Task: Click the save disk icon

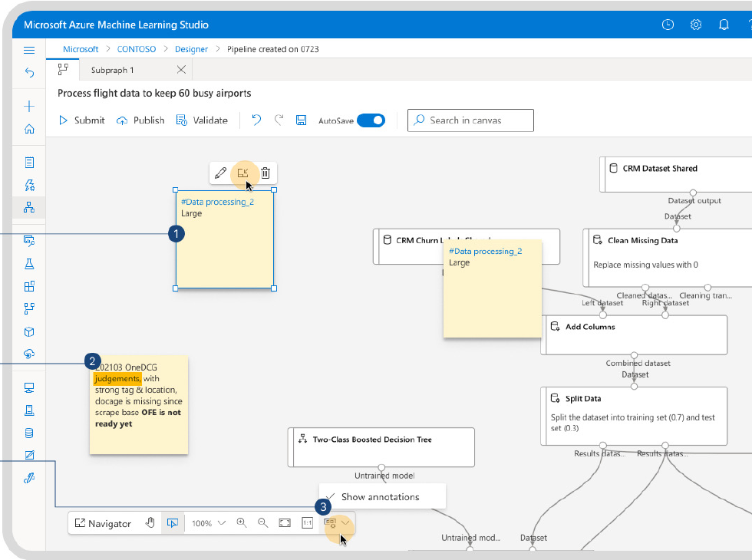Action: [x=301, y=120]
